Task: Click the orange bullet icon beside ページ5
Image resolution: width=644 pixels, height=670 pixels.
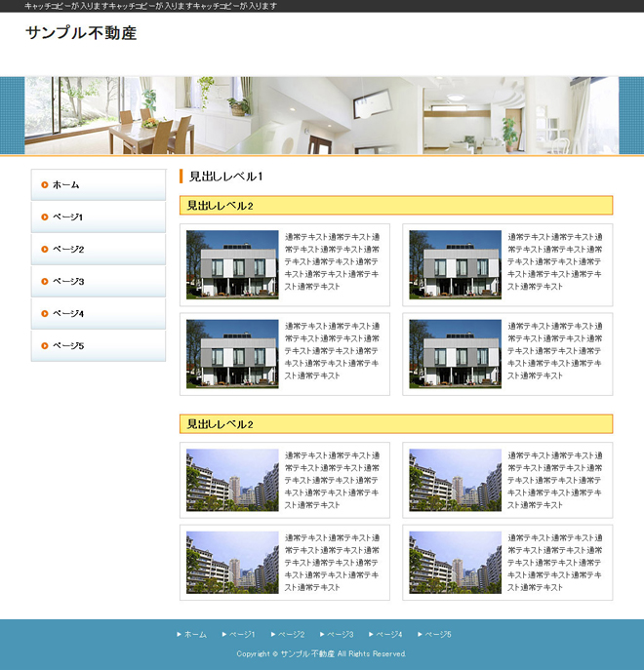Action: tap(45, 345)
